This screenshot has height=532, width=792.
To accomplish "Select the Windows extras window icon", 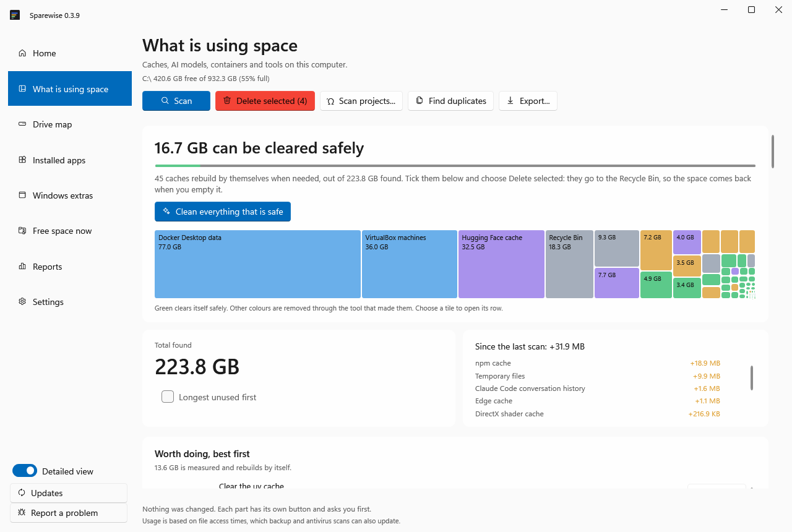I will [x=22, y=195].
